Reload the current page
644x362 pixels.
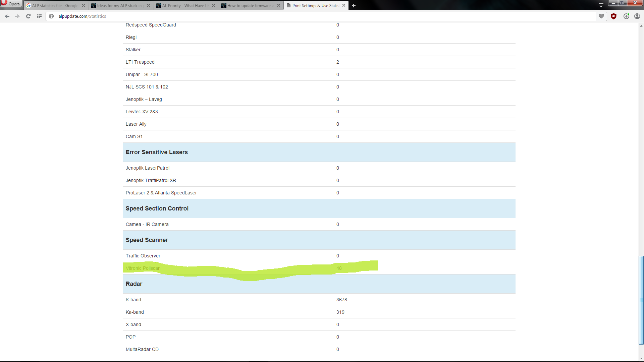point(28,16)
